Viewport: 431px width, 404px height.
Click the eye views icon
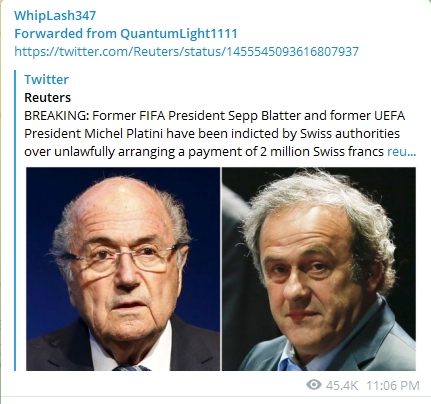(x=314, y=385)
